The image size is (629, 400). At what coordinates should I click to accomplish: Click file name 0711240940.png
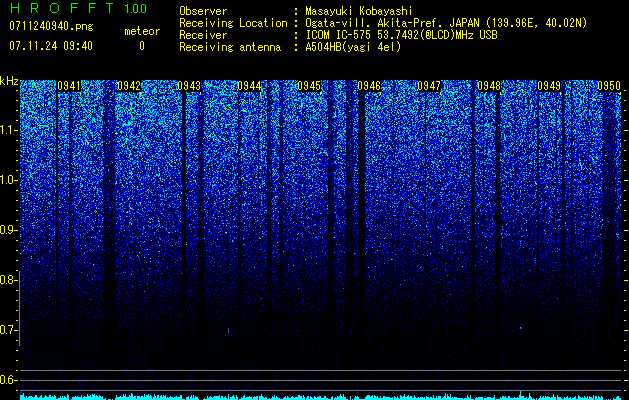click(51, 26)
